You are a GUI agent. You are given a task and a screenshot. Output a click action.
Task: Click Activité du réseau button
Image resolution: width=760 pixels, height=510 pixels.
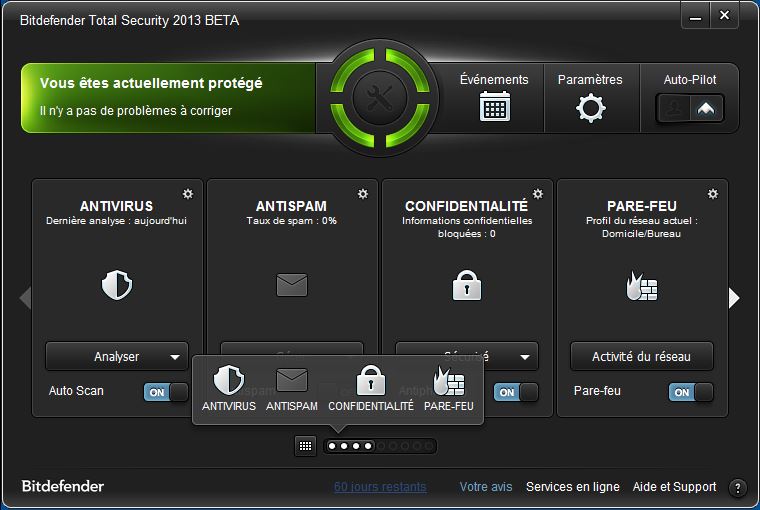[642, 356]
